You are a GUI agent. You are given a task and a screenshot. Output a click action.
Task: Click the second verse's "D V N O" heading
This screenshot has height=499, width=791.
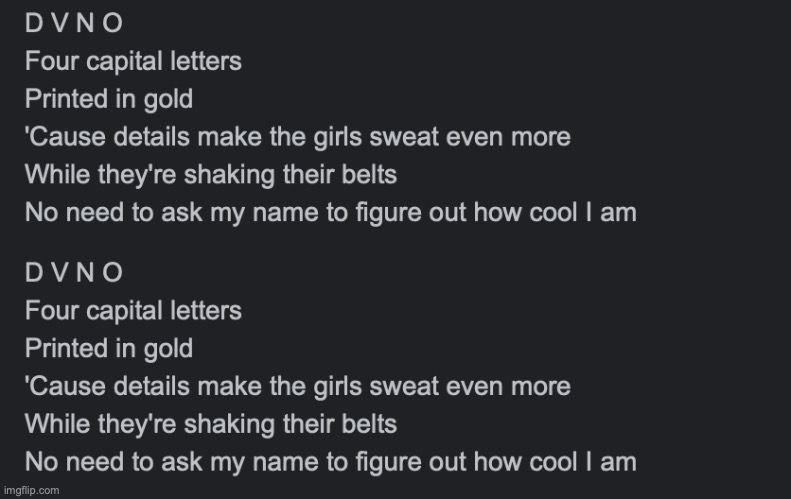(x=74, y=273)
